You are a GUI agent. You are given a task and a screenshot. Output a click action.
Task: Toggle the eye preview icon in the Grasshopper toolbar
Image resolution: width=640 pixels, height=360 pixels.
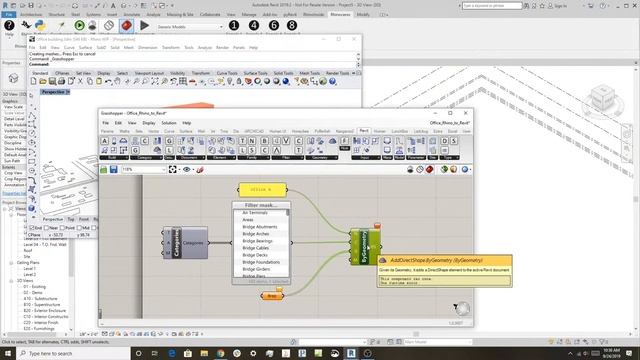coord(187,169)
